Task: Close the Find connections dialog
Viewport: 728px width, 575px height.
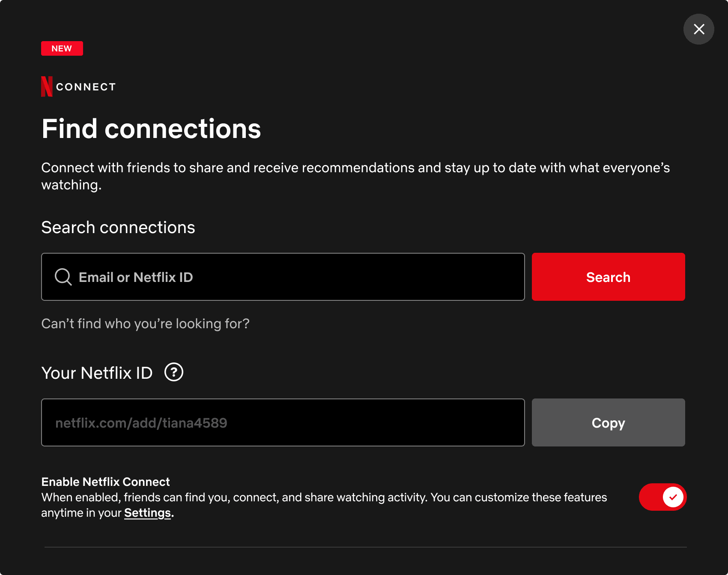Action: pyautogui.click(x=698, y=29)
